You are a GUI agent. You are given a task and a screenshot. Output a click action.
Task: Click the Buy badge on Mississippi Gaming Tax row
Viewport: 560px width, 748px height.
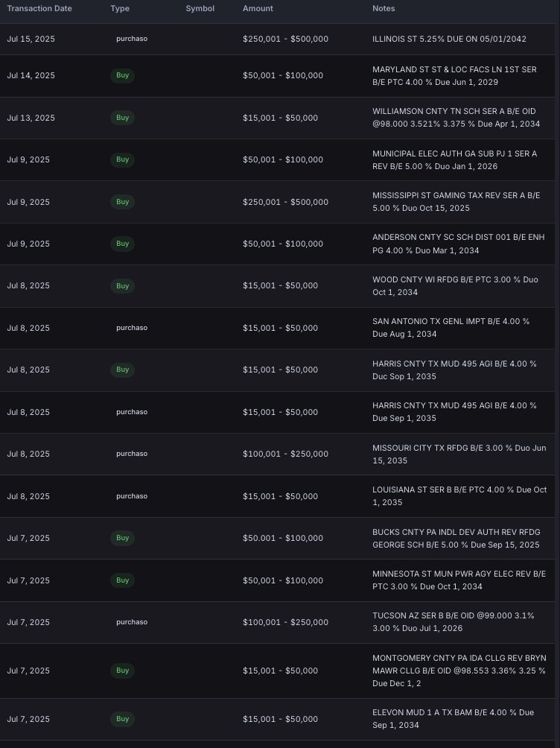[x=122, y=202]
